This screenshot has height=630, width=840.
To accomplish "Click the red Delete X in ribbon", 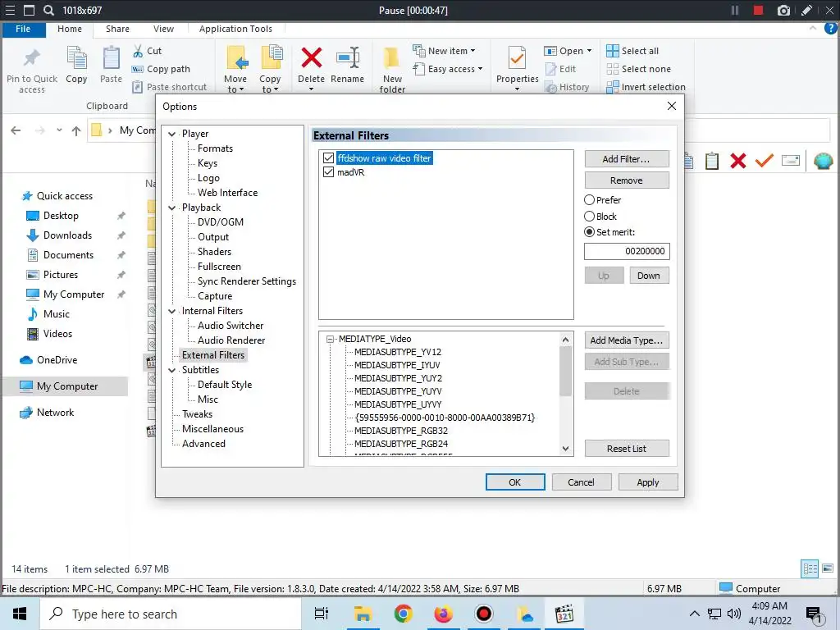I will pos(311,58).
